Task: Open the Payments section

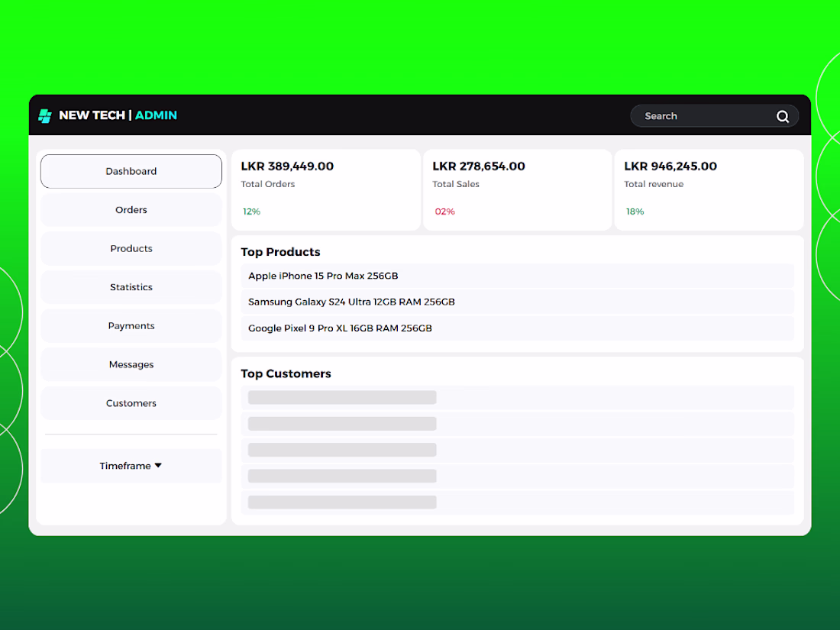Action: 131,326
